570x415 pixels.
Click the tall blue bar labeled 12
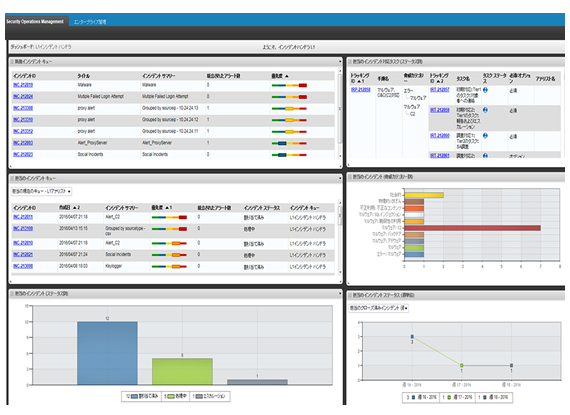point(107,353)
